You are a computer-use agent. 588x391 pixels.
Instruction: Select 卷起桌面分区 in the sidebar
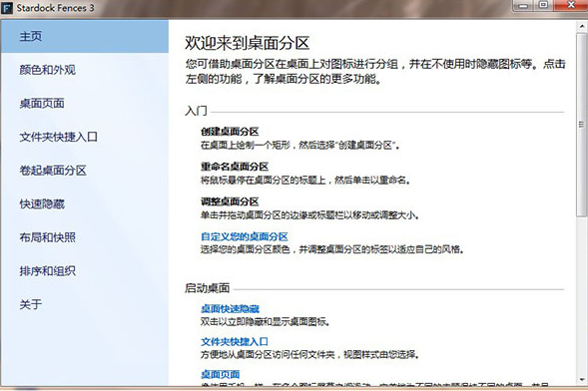pos(85,171)
